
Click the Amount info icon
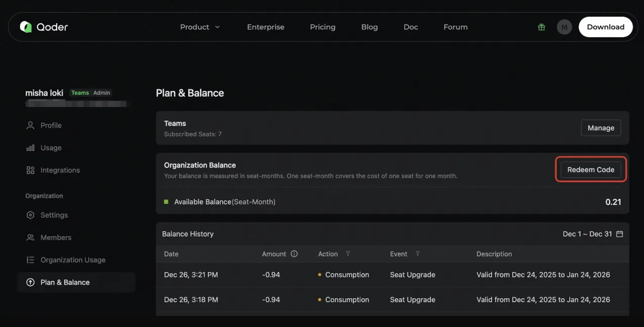pyautogui.click(x=294, y=254)
